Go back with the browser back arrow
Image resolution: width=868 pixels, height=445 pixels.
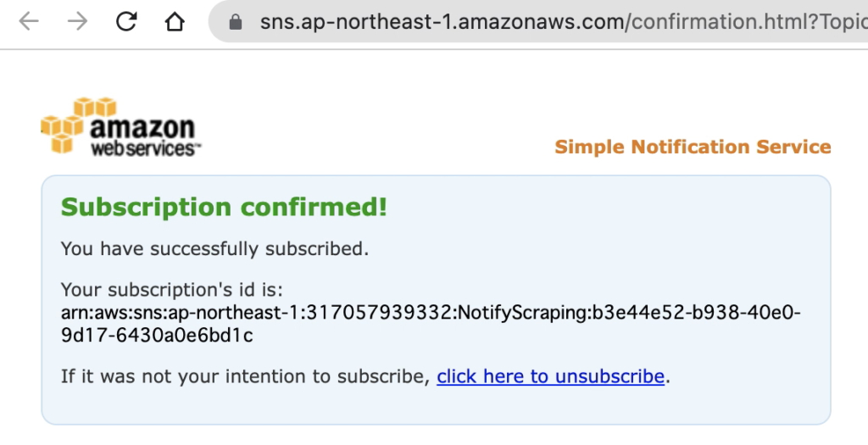(29, 21)
